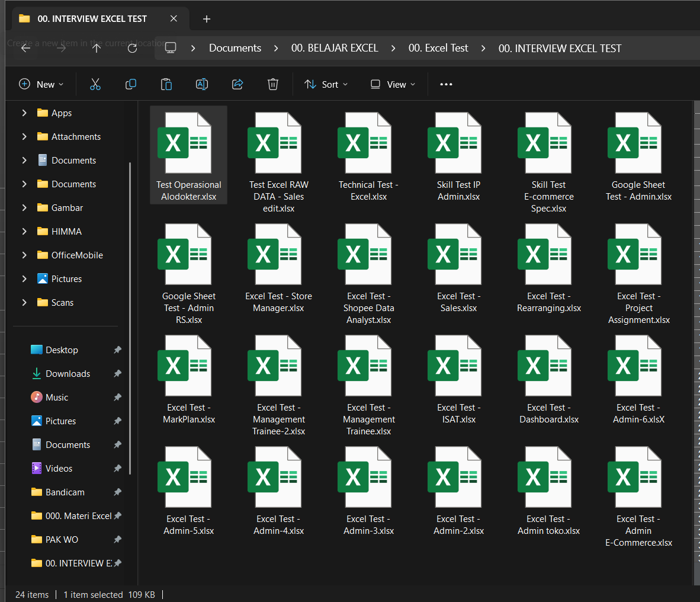
Task: Select Skill Test IP Admin.xlsx file
Action: pos(458,155)
